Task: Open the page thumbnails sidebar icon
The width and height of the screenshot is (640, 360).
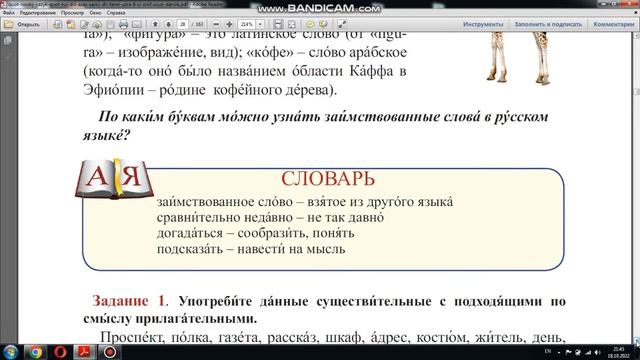Action: click(x=7, y=40)
